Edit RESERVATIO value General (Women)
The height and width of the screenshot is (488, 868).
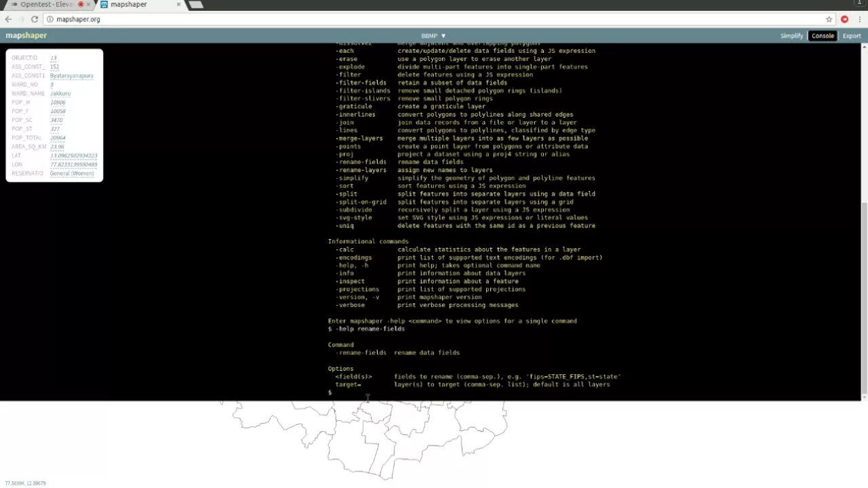tap(72, 174)
